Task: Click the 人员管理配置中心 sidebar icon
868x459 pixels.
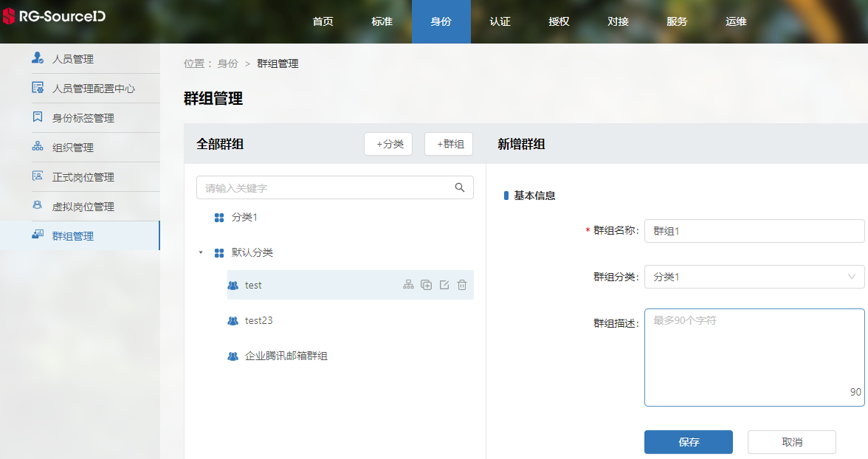Action: click(38, 88)
